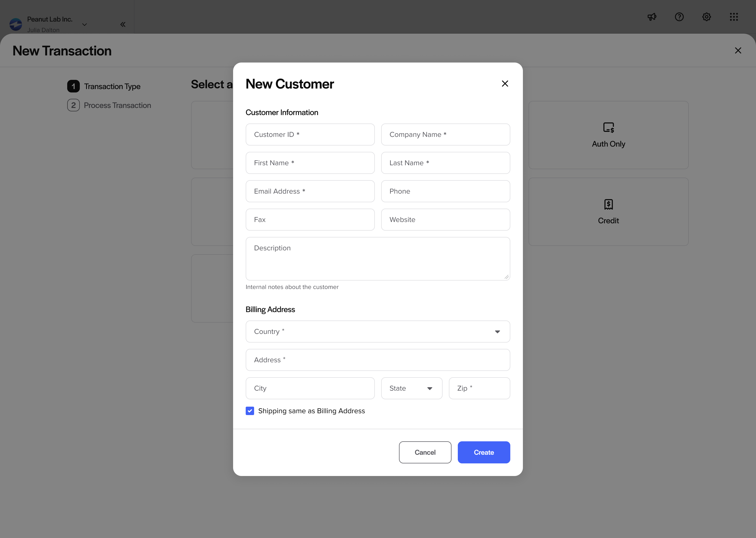The width and height of the screenshot is (756, 538).
Task: Click 'Internal notes about the customer' hint
Action: tap(292, 287)
